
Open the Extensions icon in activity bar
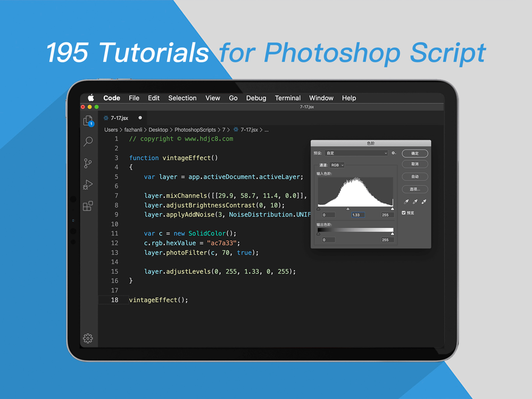(x=88, y=206)
